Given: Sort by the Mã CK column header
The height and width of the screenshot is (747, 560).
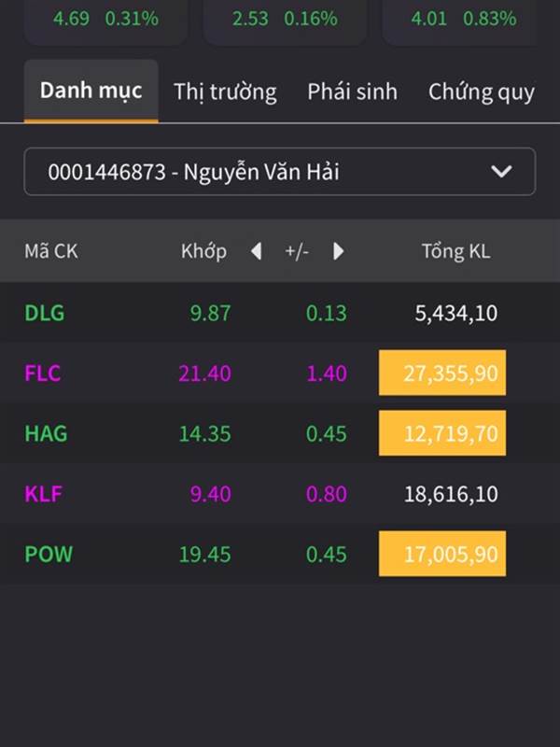Looking at the screenshot, I should 51,251.
